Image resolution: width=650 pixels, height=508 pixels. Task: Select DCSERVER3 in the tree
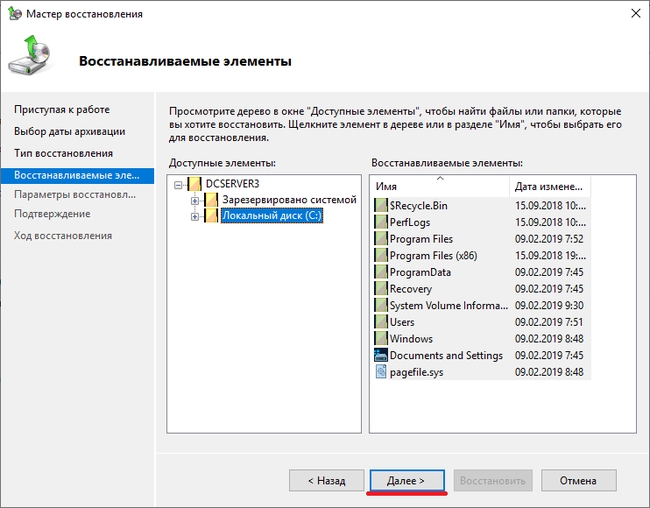(233, 184)
